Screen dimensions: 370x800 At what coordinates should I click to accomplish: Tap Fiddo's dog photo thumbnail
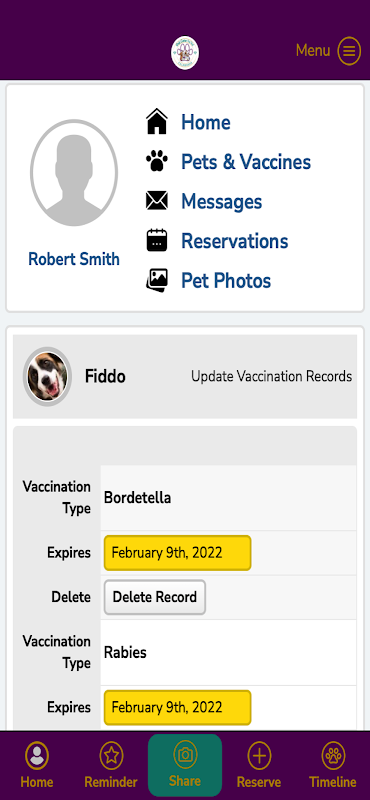pyautogui.click(x=47, y=377)
